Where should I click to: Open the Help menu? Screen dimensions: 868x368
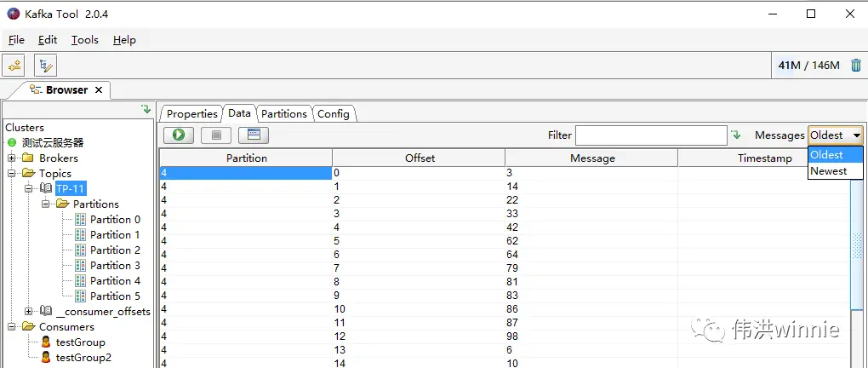coord(124,40)
